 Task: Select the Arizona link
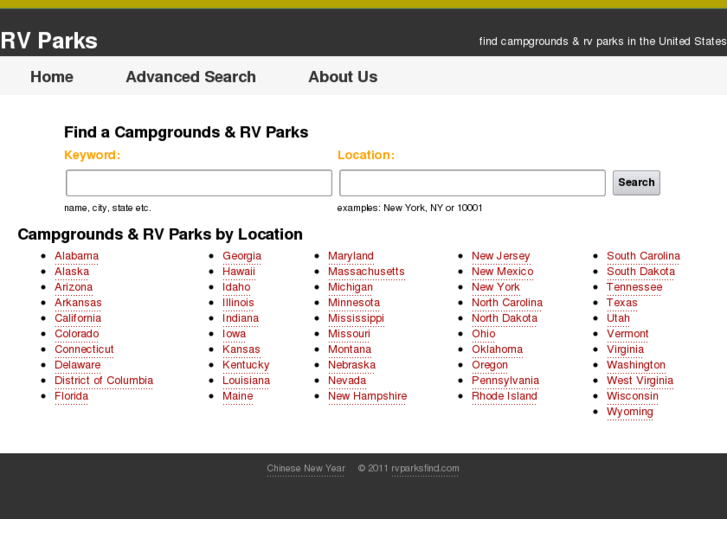click(x=74, y=287)
